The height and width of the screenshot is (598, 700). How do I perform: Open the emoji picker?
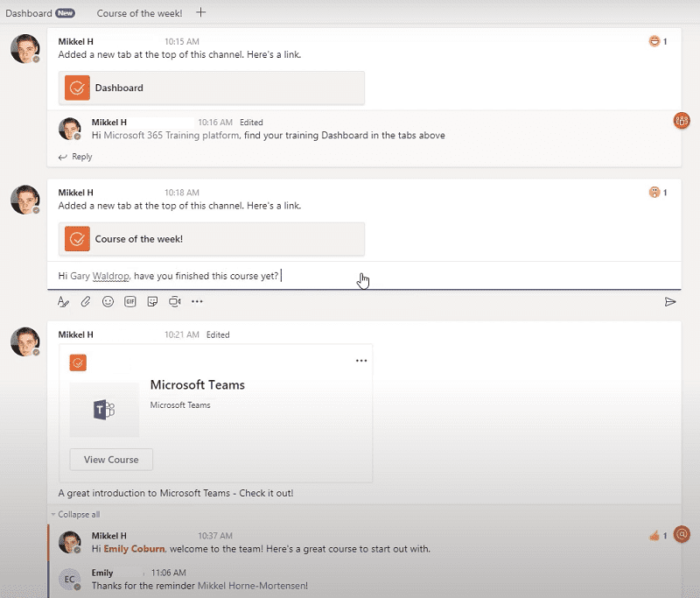(x=108, y=302)
